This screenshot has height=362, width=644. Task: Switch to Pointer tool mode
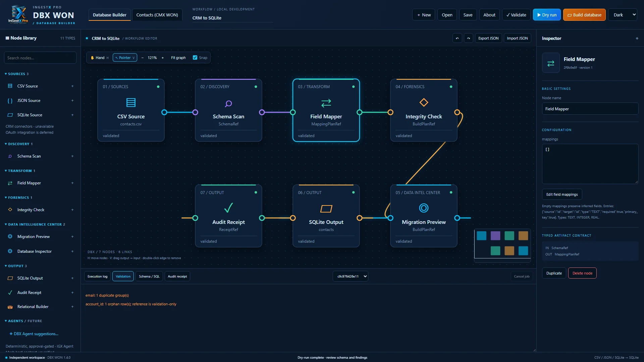(x=125, y=58)
